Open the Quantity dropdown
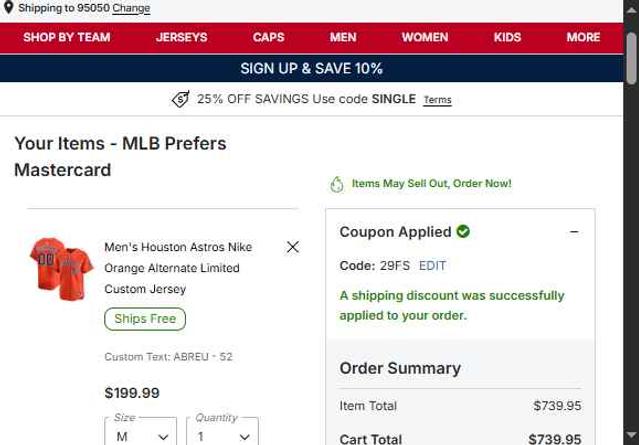This screenshot has width=639, height=445. click(221, 435)
